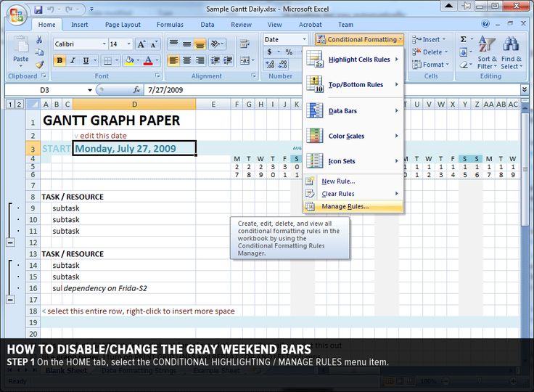534x392 pixels.
Task: Choose New Rule menu item
Action: pos(353,181)
